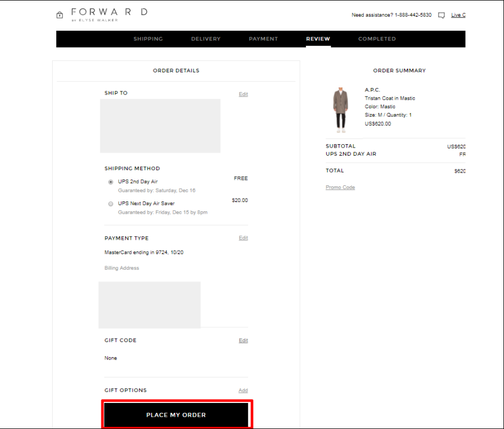Image resolution: width=504 pixels, height=429 pixels.
Task: Go to the Shipping step
Action: pyautogui.click(x=148, y=39)
